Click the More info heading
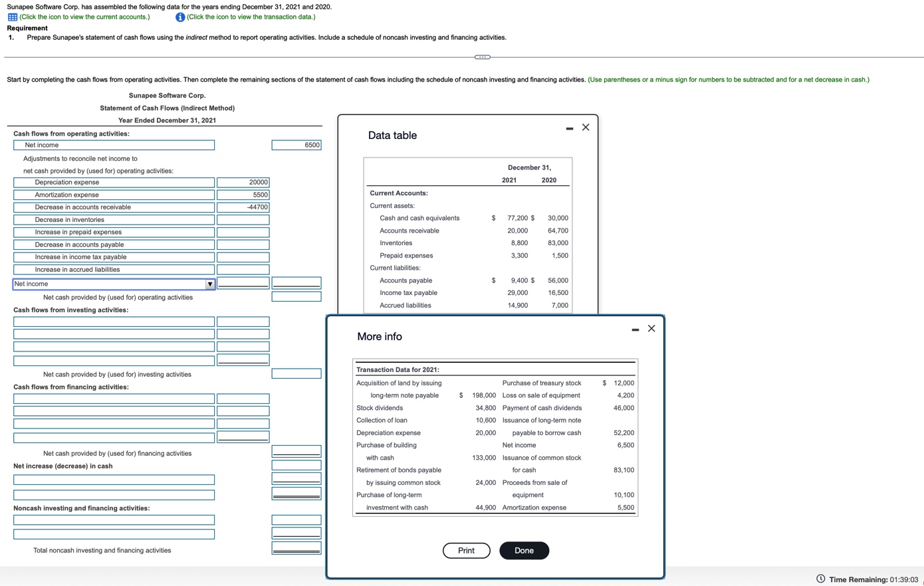Screen dimensions: 924x586 380,337
